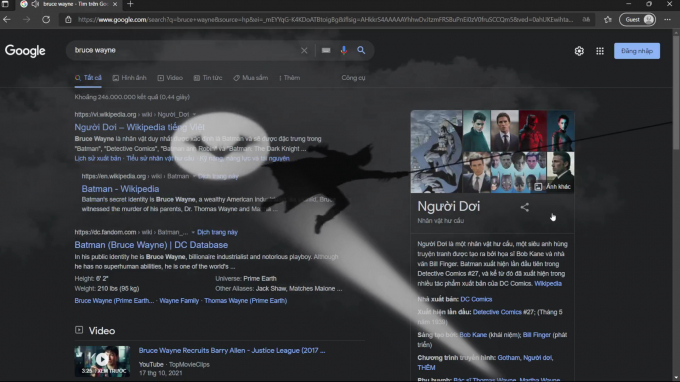Open Người Dơi – Wikipedia tiếng Việt result
Viewport: 680px width, 382px height.
(139, 127)
